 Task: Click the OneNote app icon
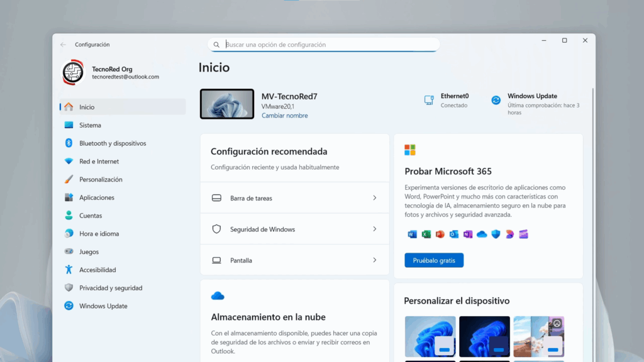pyautogui.click(x=468, y=234)
